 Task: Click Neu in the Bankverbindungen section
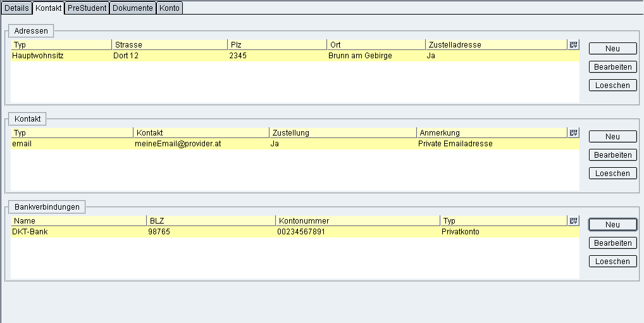[x=612, y=225]
